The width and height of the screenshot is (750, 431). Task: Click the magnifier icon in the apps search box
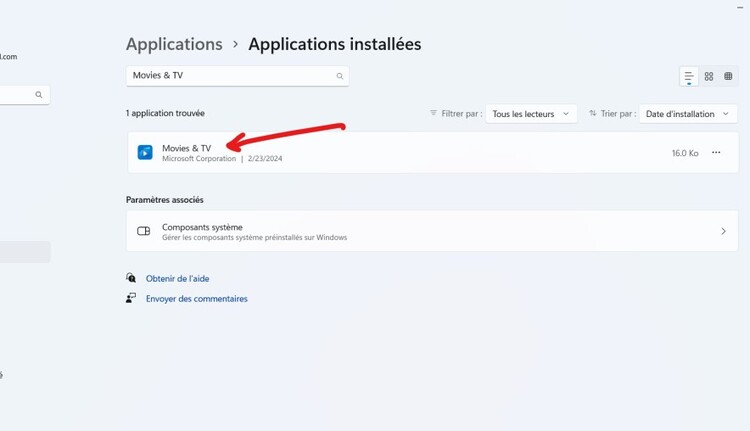click(340, 76)
